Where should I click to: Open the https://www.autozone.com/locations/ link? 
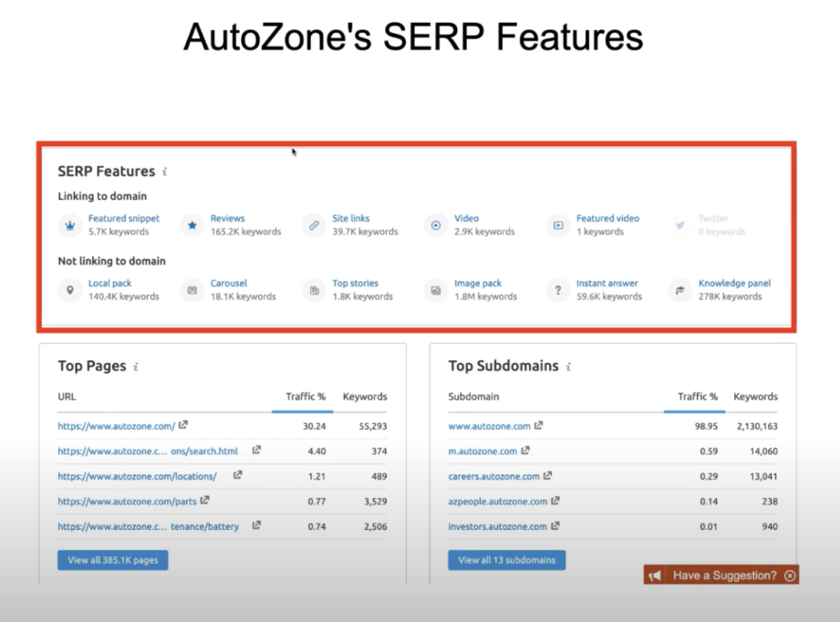click(x=139, y=475)
